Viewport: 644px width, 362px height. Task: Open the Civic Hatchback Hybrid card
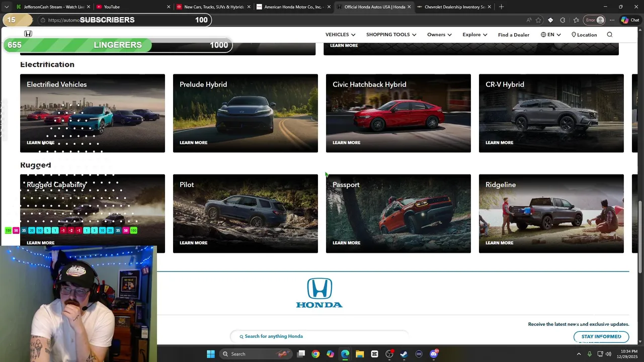[x=398, y=113]
